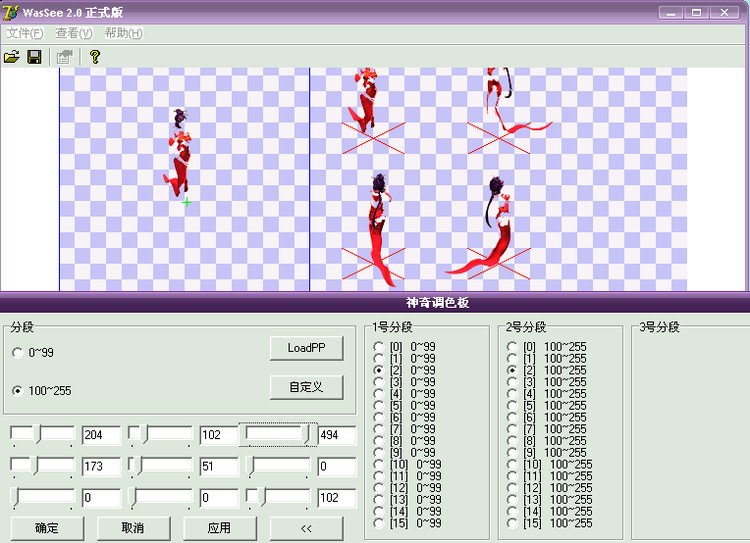Click the 自定义 button

(x=306, y=387)
